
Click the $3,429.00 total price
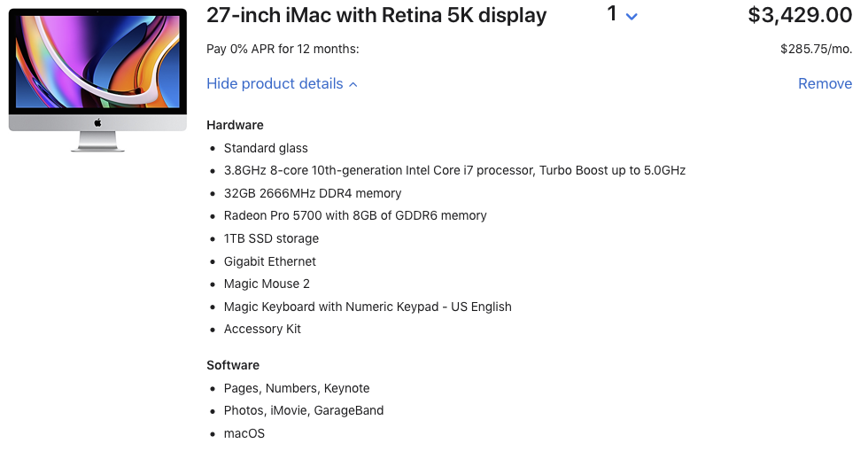(x=799, y=15)
